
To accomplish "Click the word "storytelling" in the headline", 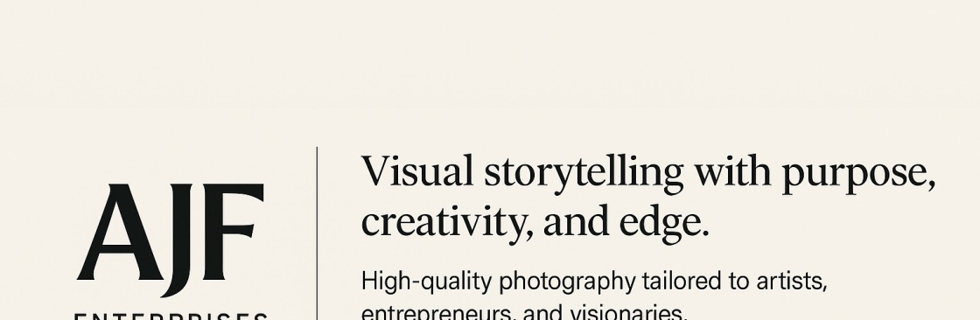I will [584, 174].
